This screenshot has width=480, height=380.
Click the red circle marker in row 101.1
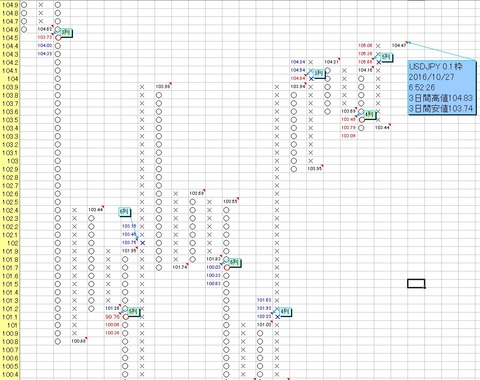[125, 317]
